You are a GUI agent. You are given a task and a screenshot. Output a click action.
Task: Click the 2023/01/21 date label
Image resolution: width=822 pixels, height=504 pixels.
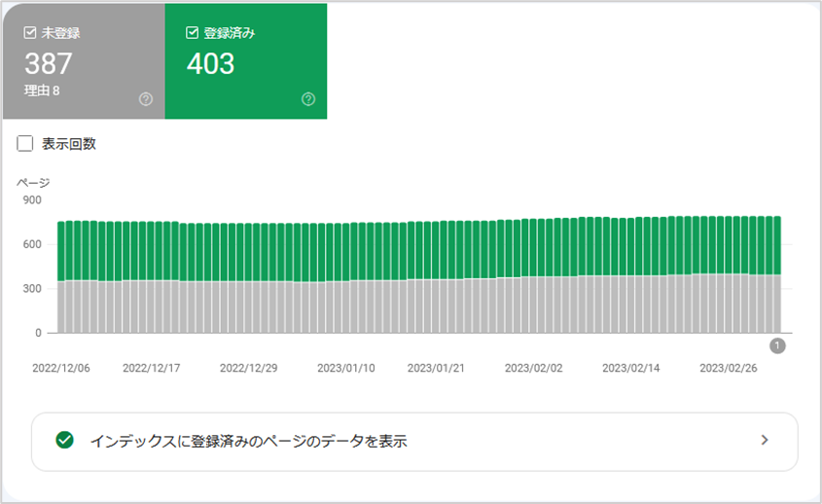(436, 368)
